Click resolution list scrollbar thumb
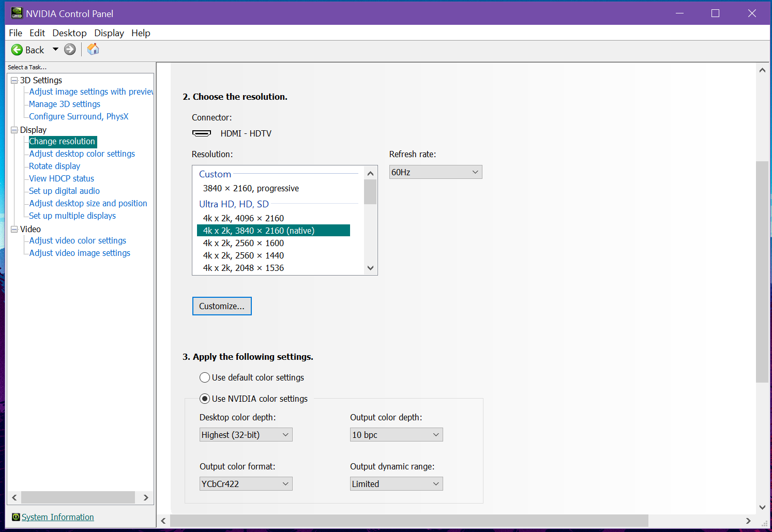 pos(370,192)
